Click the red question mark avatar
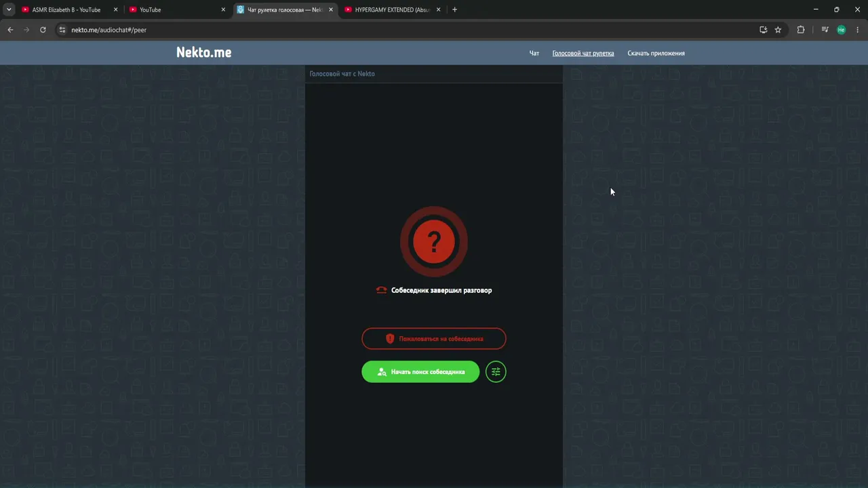Screen dimensions: 868x488 (434, 241)
